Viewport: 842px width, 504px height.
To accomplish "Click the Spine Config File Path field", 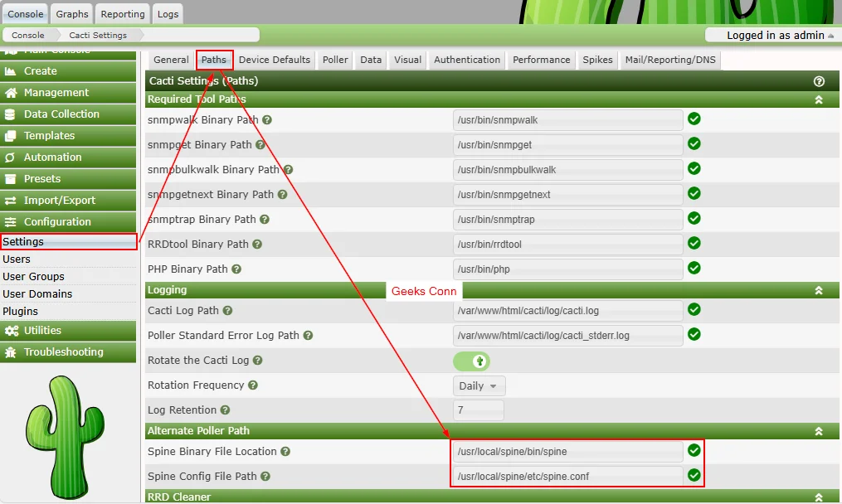I will click(567, 477).
